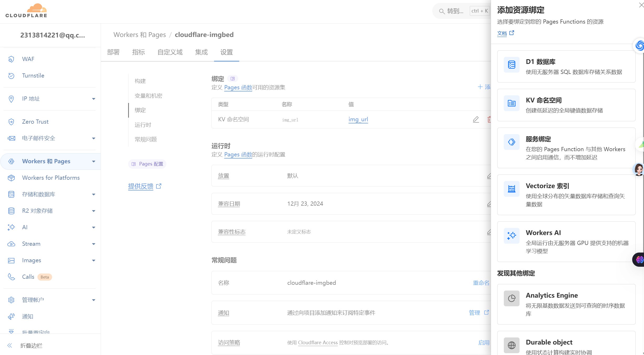Edit the 放置 row pencil
Screen dimensions: 644x355
[x=489, y=176]
